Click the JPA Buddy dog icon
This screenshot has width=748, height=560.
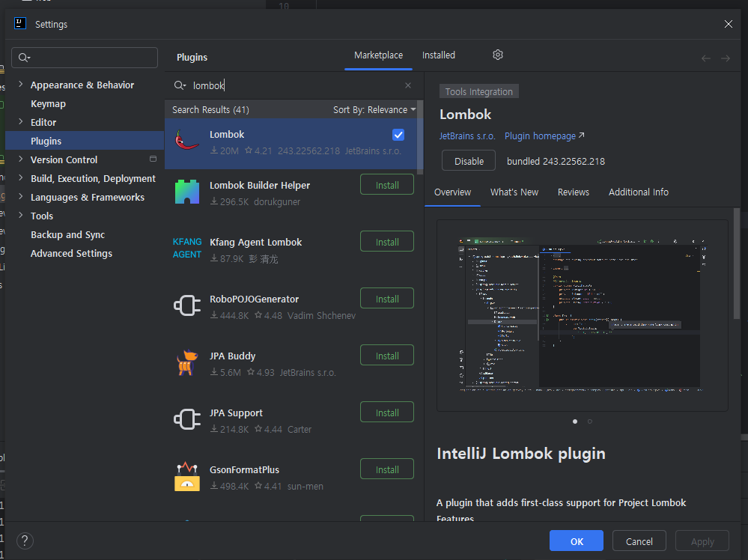(x=187, y=362)
